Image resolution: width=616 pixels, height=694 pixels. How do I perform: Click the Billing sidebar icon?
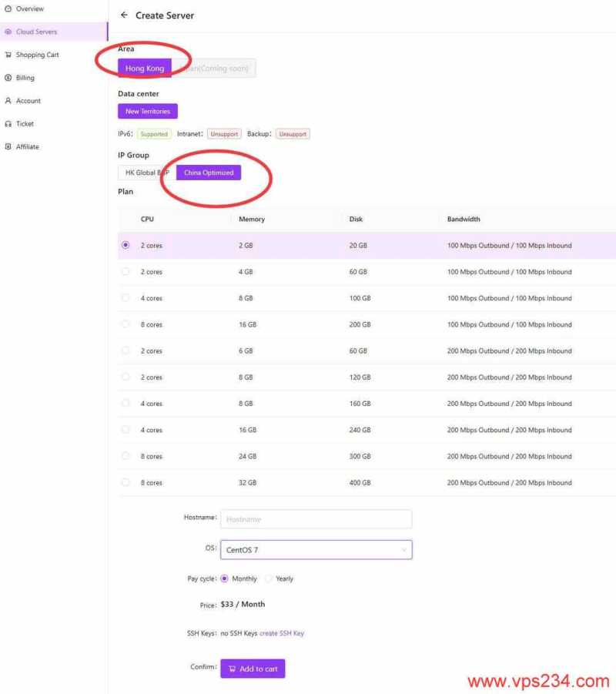tap(8, 78)
